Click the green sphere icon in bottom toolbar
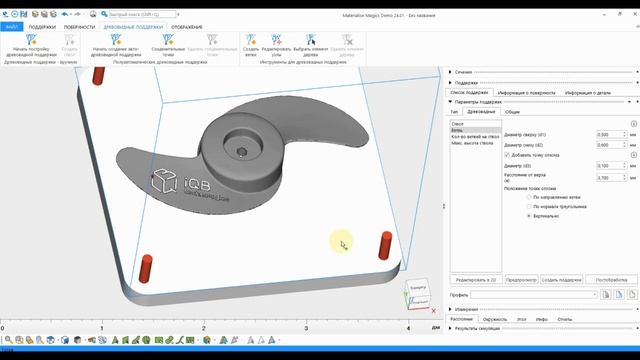 [147, 340]
